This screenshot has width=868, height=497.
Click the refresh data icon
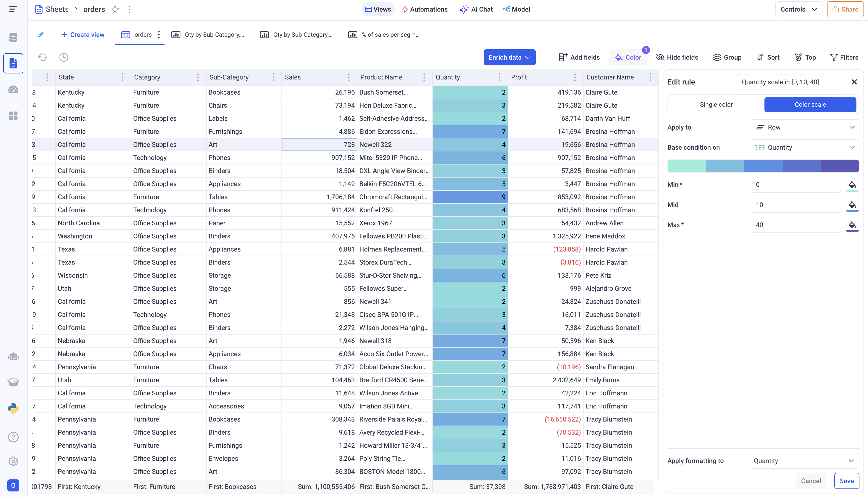click(x=43, y=57)
